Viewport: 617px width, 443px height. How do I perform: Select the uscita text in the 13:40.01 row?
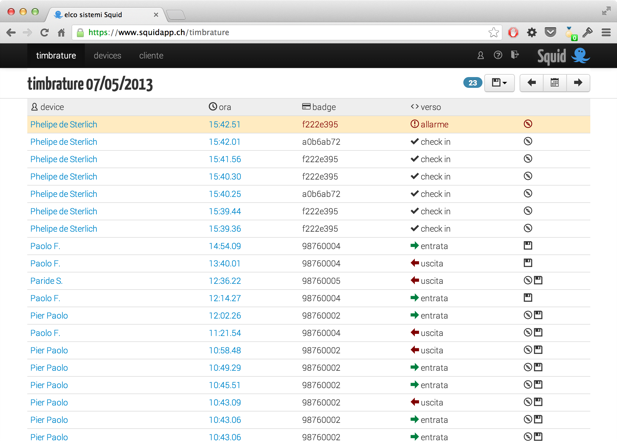pyautogui.click(x=432, y=264)
